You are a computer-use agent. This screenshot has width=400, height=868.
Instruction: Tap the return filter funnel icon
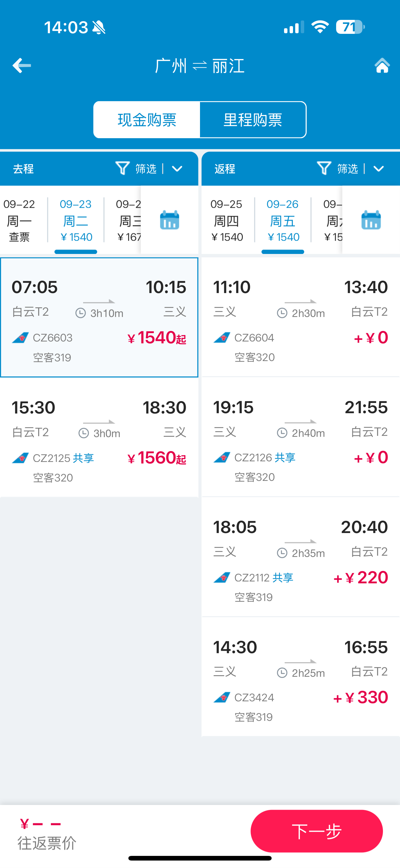pyautogui.click(x=324, y=168)
